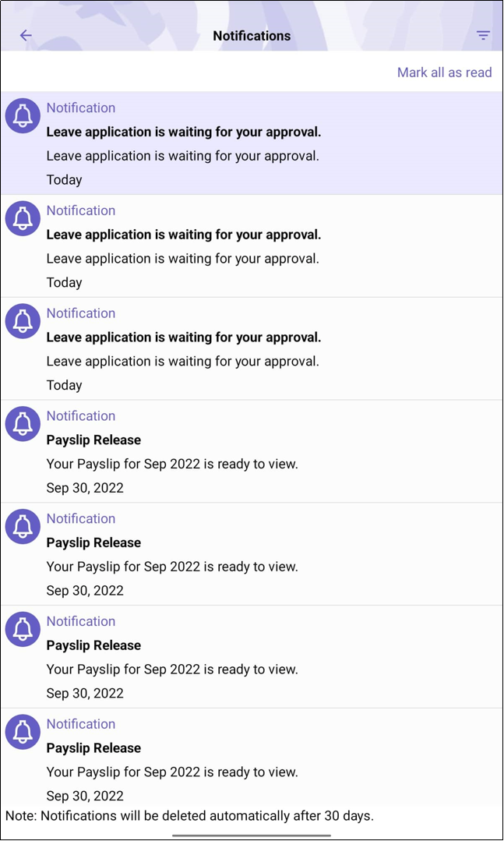Open the second leave application approval notification
The image size is (504, 841).
pyautogui.click(x=252, y=246)
